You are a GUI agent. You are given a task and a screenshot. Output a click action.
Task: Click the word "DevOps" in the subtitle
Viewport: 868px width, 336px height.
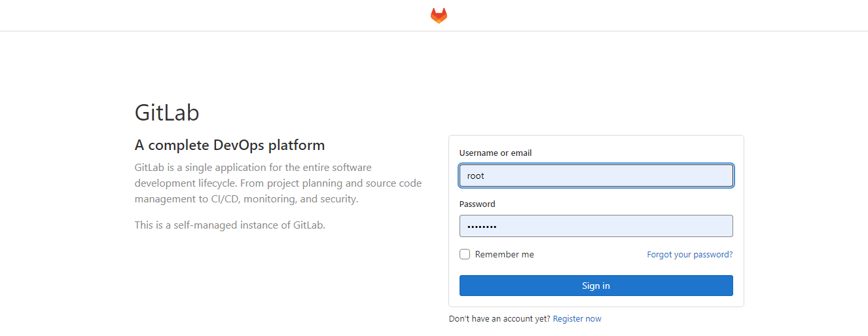(x=238, y=145)
